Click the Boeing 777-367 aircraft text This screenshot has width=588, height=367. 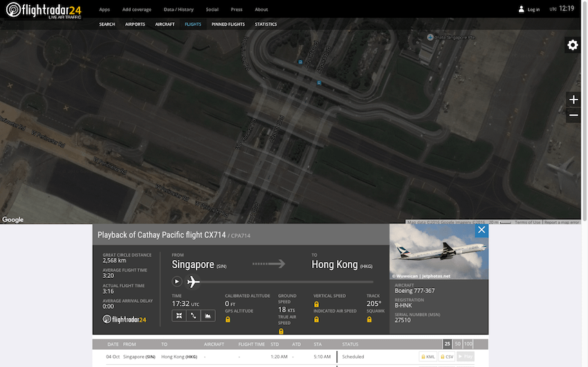coord(414,290)
